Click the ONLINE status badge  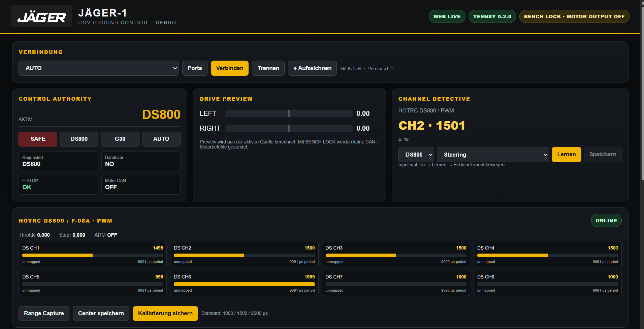click(606, 221)
